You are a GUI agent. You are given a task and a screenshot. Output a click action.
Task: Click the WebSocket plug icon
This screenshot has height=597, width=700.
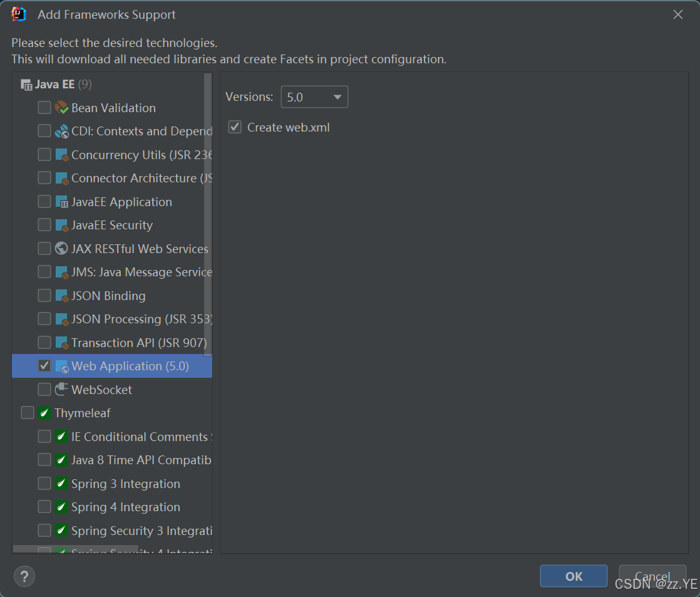coord(61,390)
